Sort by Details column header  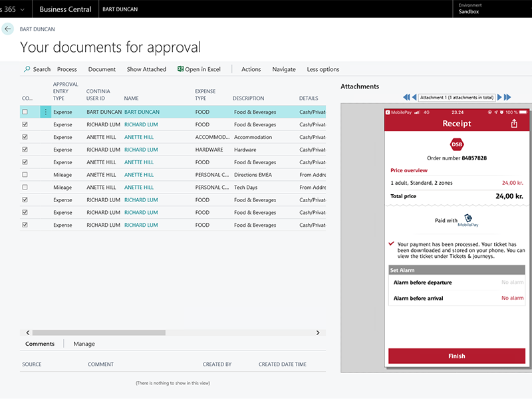point(309,98)
